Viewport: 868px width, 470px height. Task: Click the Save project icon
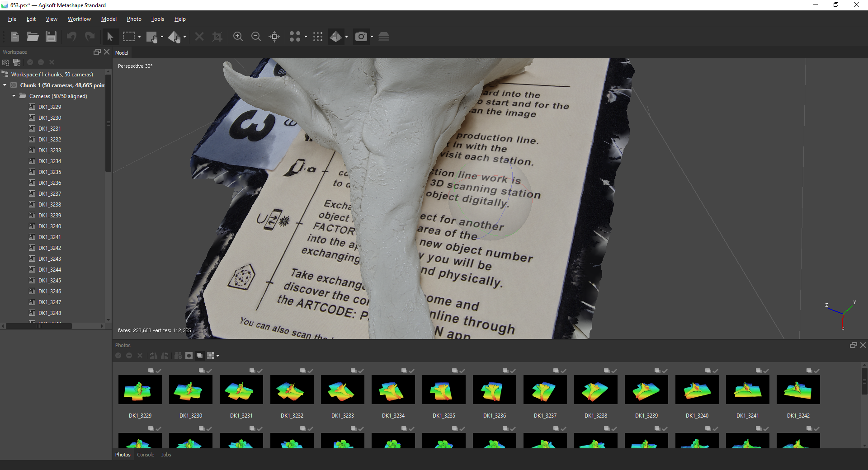51,37
